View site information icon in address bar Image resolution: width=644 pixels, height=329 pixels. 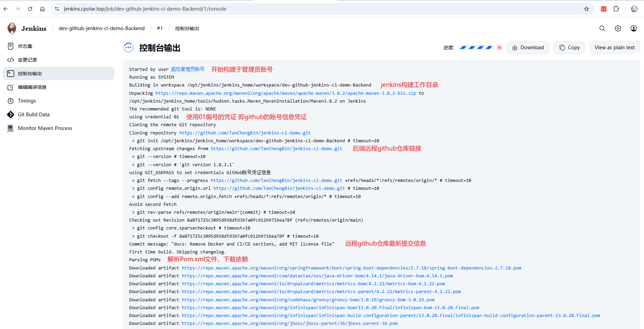pos(57,9)
